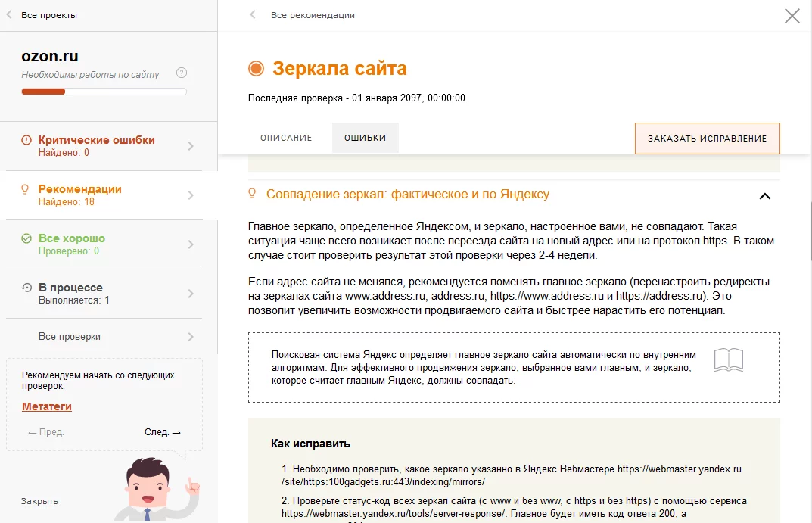
Task: Collapse the Совпадение зеркал section
Action: (765, 196)
